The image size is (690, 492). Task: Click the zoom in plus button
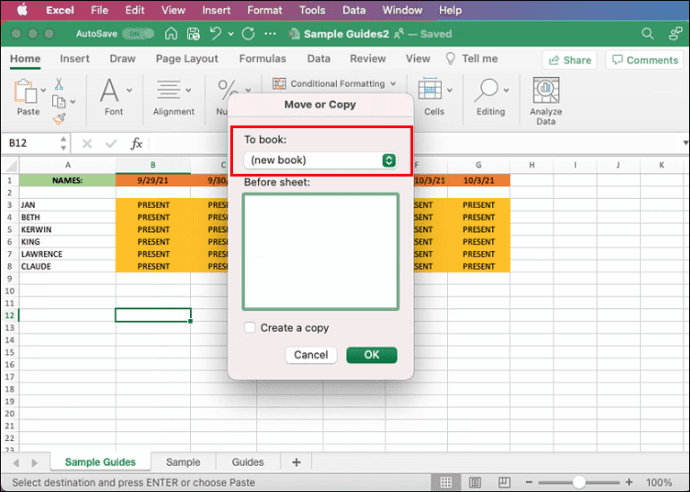pyautogui.click(x=629, y=482)
